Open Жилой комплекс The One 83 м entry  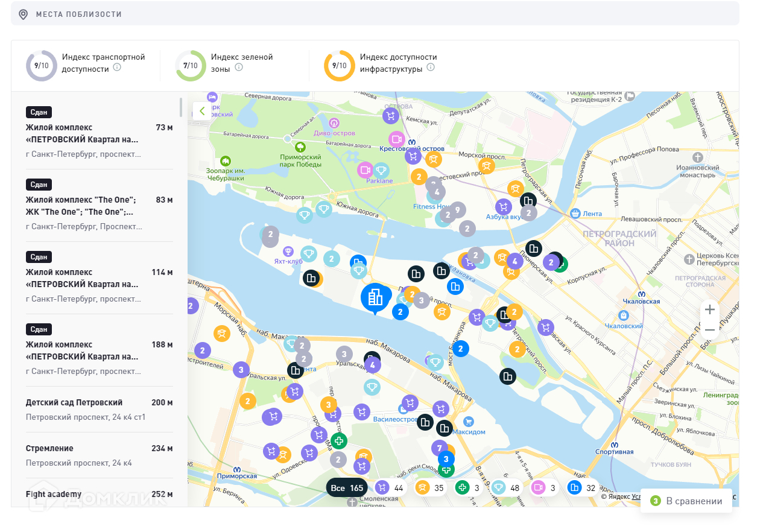point(100,205)
